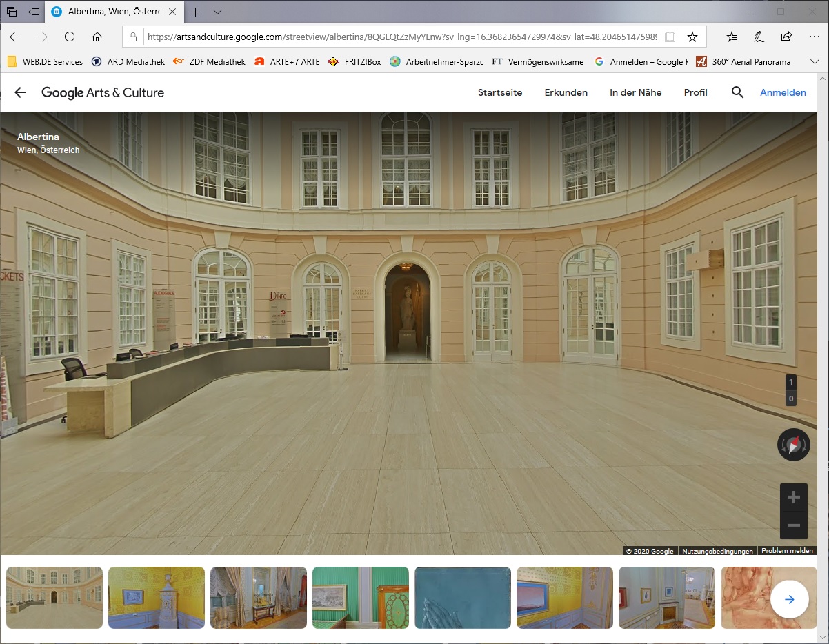Go to browser home page icon
The image size is (829, 644).
[97, 37]
